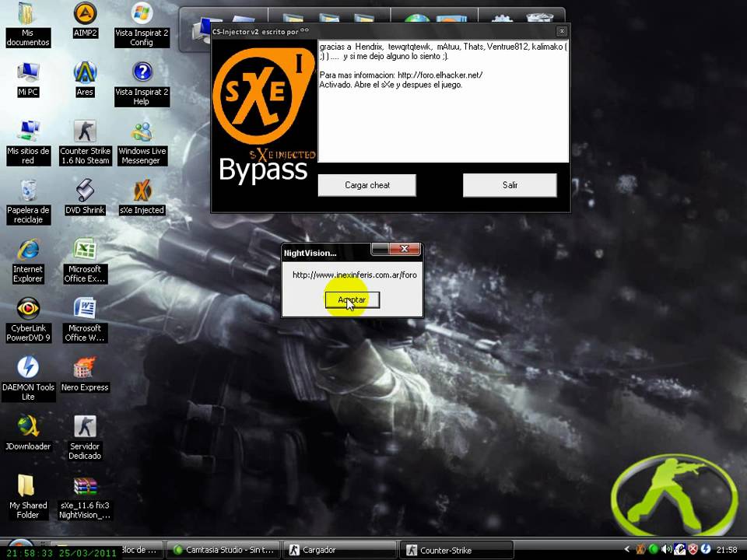Switch to the Counter-Strike taskbar button
747x560 pixels.
click(457, 550)
